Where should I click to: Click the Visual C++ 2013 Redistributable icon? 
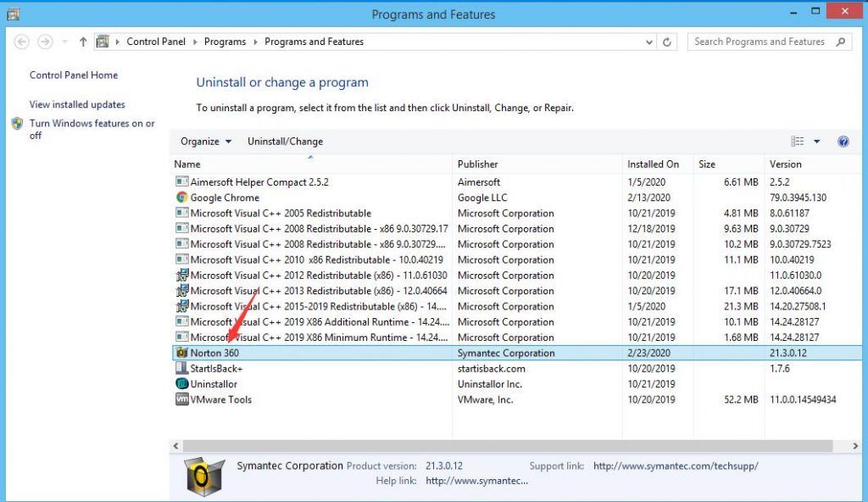point(181,290)
